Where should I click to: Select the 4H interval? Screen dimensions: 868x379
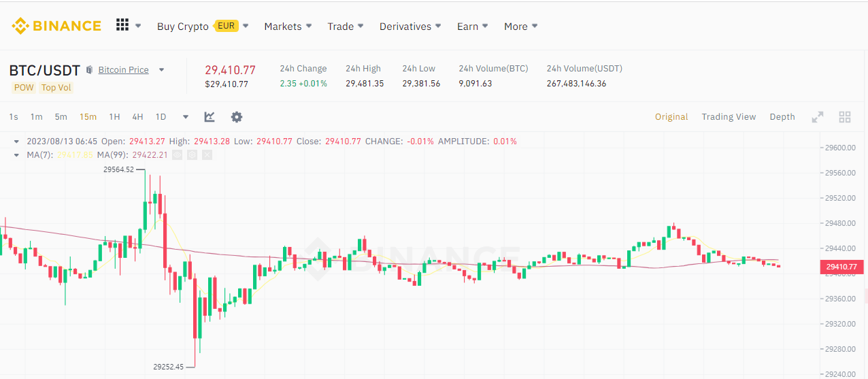[137, 117]
